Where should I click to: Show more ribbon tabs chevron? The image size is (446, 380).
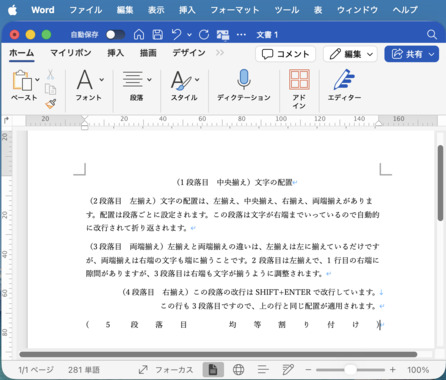tap(220, 53)
